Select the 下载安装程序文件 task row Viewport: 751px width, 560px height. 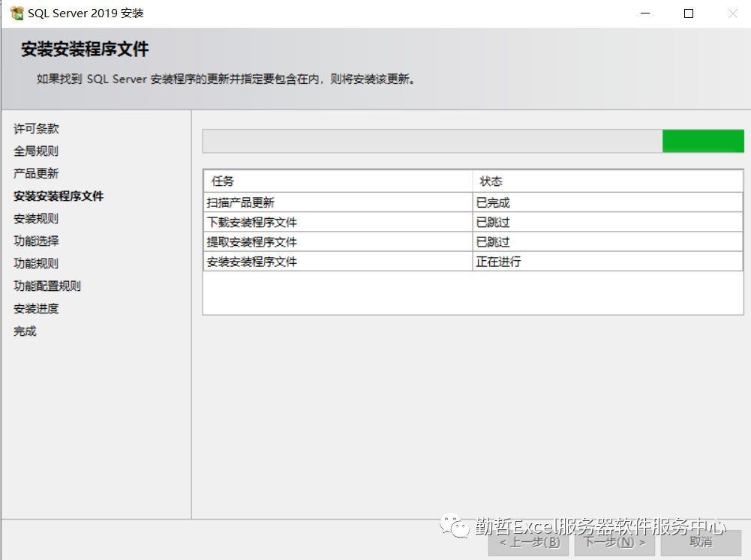(473, 222)
